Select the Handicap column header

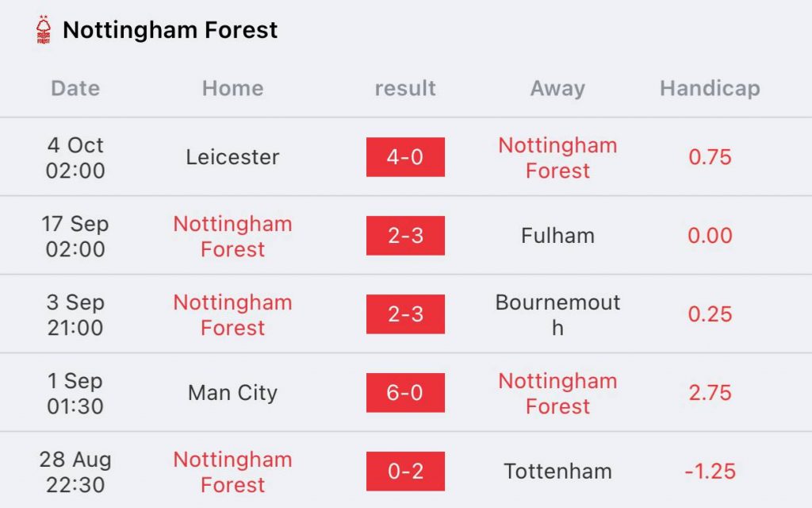710,89
